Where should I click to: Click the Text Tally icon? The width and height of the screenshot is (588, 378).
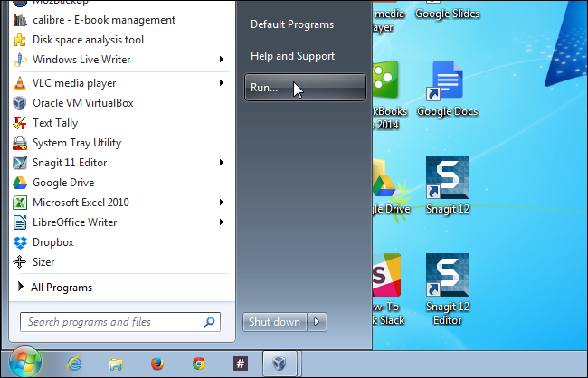click(x=20, y=123)
